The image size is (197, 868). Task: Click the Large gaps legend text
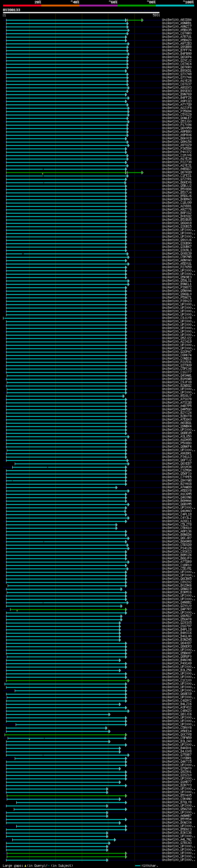tap(38, 865)
